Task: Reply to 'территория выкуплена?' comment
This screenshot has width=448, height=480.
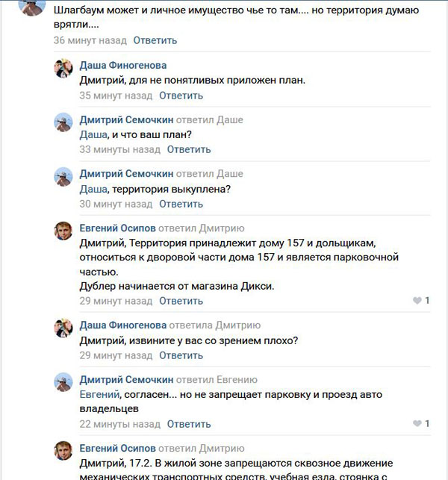Action: [x=181, y=204]
